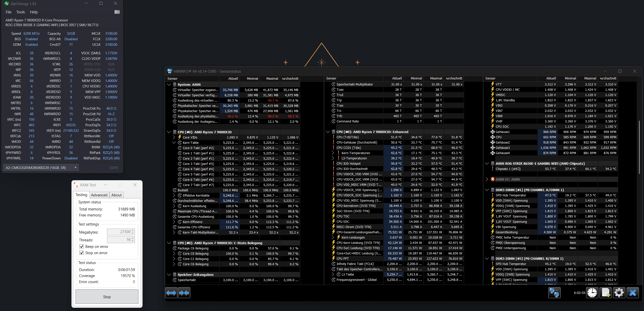The width and height of the screenshot is (644, 311).
Task: Click the blue X close sensors icon
Action: pos(632,293)
